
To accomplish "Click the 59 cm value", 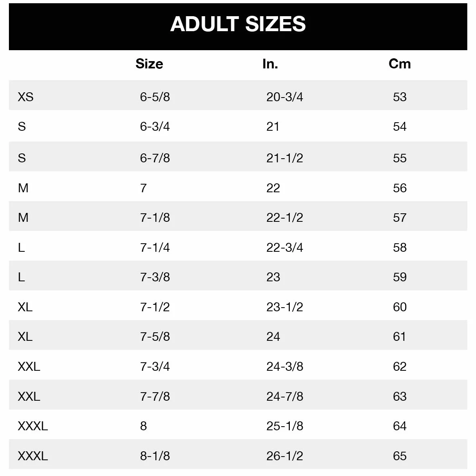I will [399, 277].
